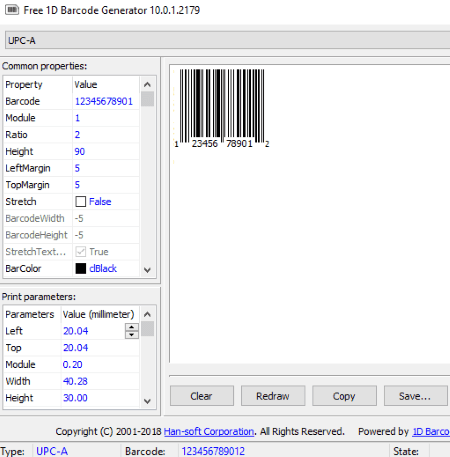
Task: Select the print Module value 0.20
Action: click(x=72, y=365)
